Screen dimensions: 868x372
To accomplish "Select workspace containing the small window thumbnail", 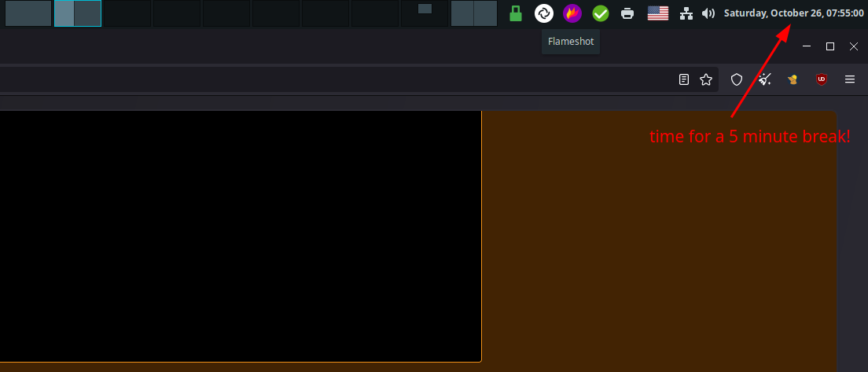I will tap(425, 13).
